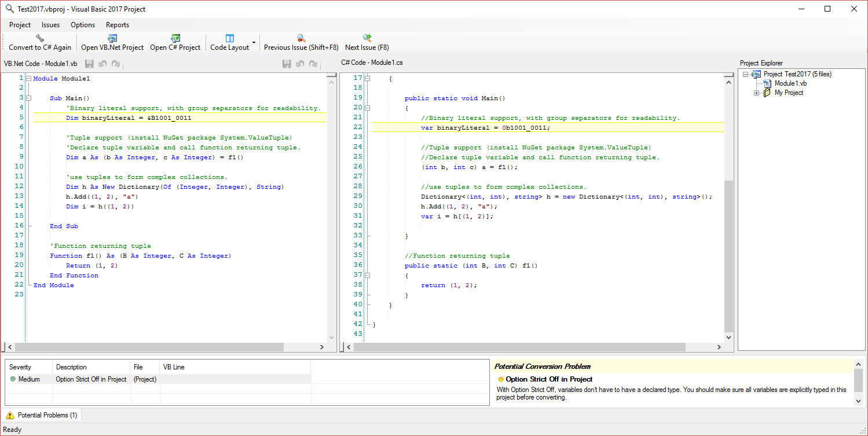
Task: Open VB.Net Project from the toolbar
Action: (x=112, y=43)
